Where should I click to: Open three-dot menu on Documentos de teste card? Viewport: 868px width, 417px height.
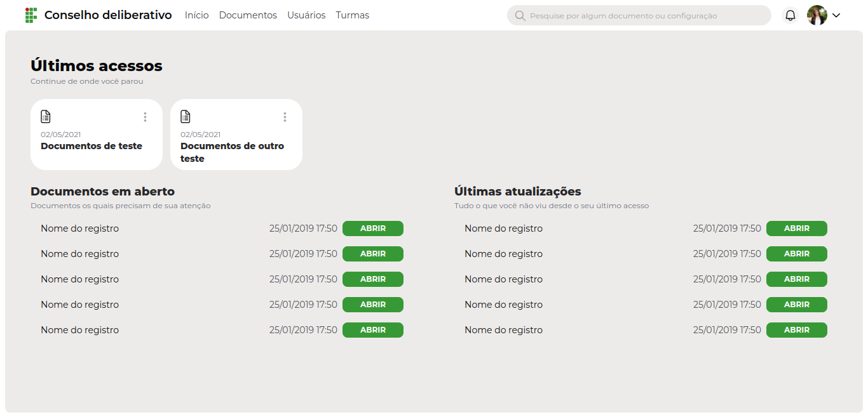pyautogui.click(x=145, y=117)
